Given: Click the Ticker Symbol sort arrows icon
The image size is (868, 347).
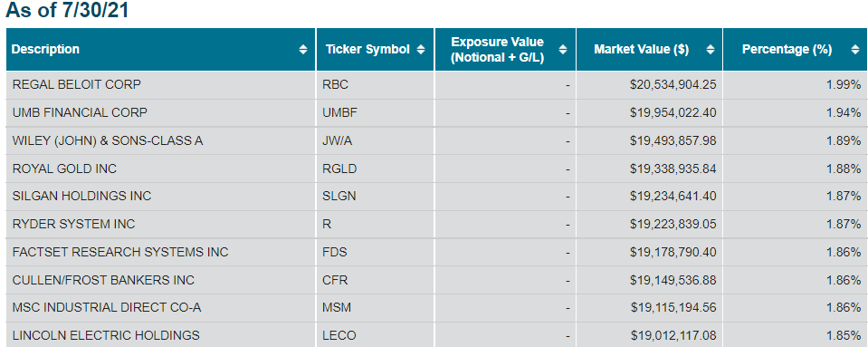Looking at the screenshot, I should (421, 49).
